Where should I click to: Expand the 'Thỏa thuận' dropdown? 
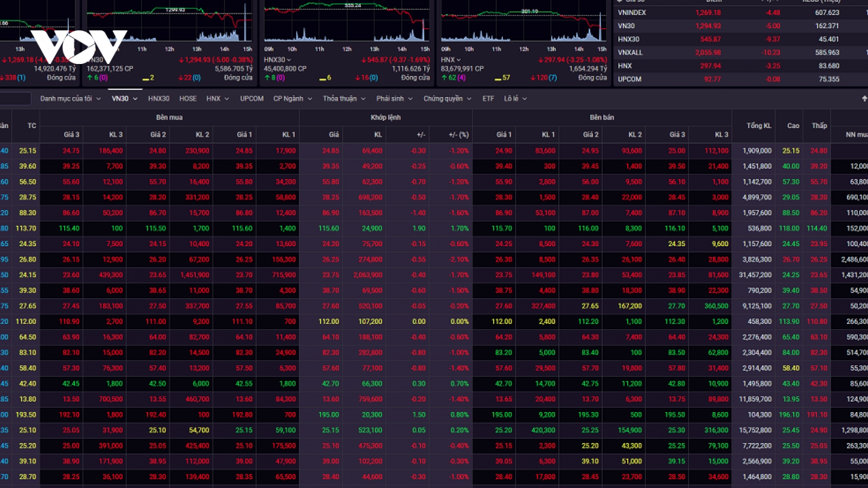[344, 99]
